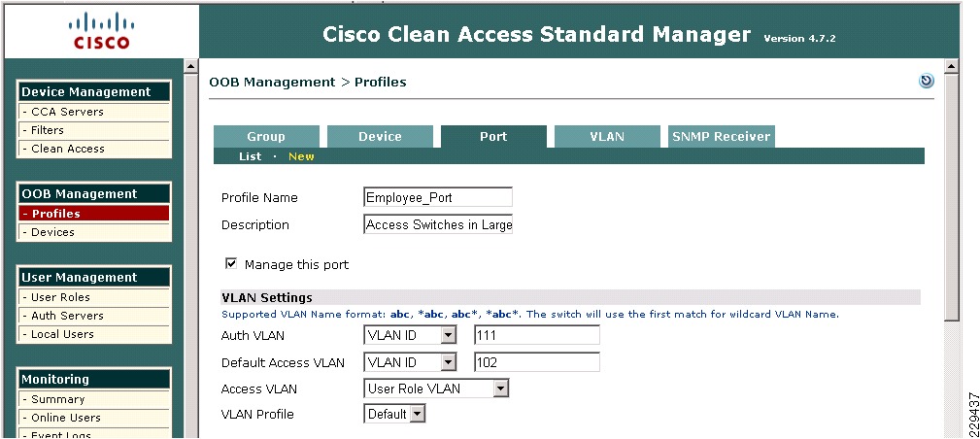This screenshot has height=439, width=980.
Task: Open User Roles in the sidebar
Action: click(94, 297)
